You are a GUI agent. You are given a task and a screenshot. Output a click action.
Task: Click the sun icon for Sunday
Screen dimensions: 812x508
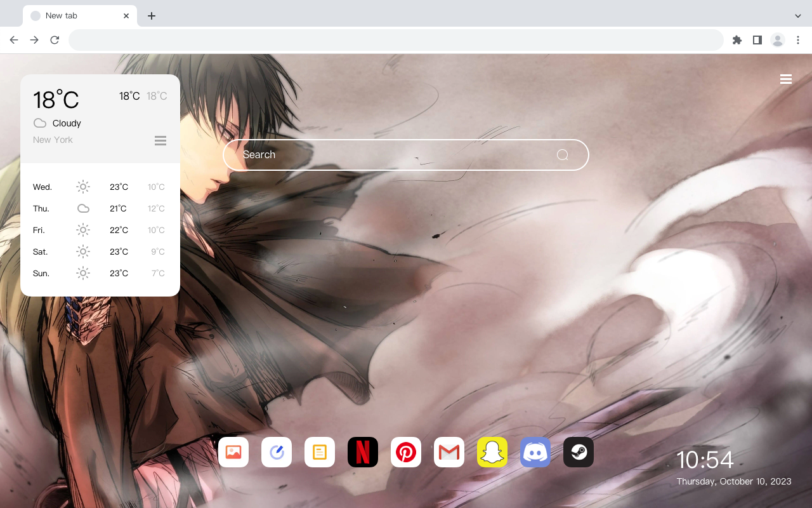[83, 273]
